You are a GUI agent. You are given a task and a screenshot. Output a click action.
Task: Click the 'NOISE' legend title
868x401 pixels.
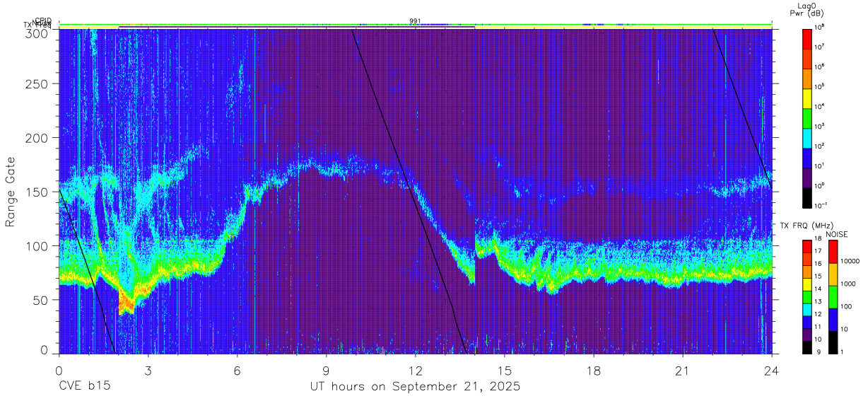(x=836, y=234)
